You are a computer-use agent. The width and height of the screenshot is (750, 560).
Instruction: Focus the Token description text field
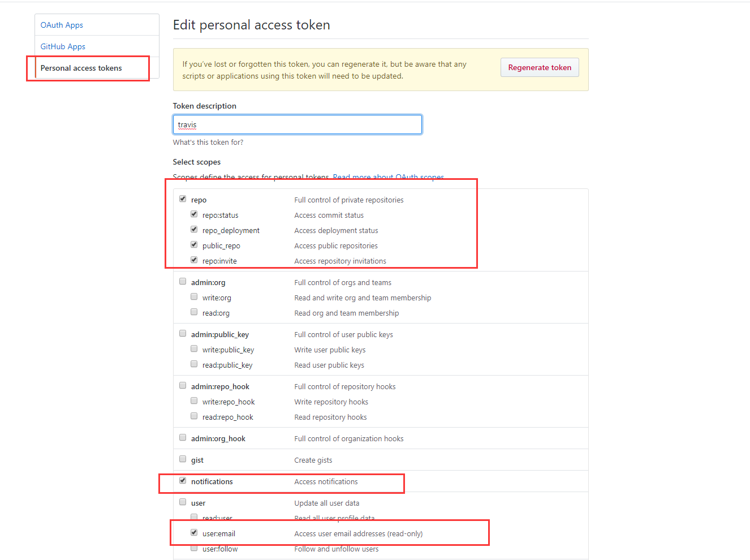click(x=298, y=124)
